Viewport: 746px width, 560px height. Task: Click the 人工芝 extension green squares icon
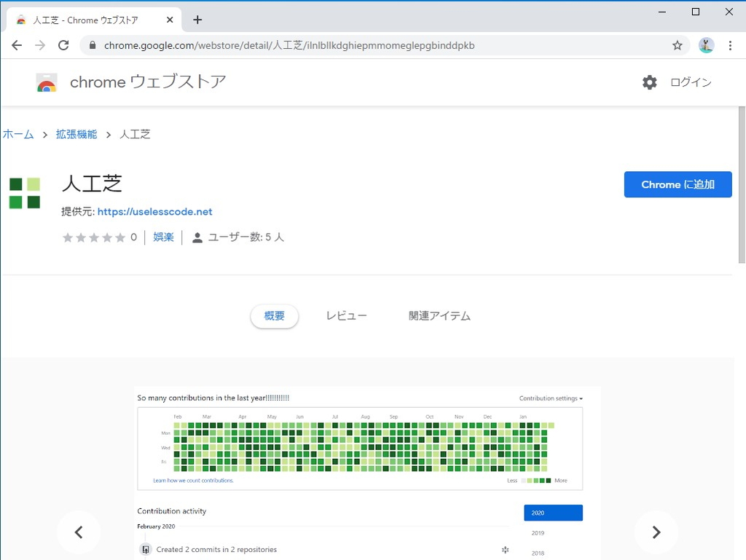point(25,192)
